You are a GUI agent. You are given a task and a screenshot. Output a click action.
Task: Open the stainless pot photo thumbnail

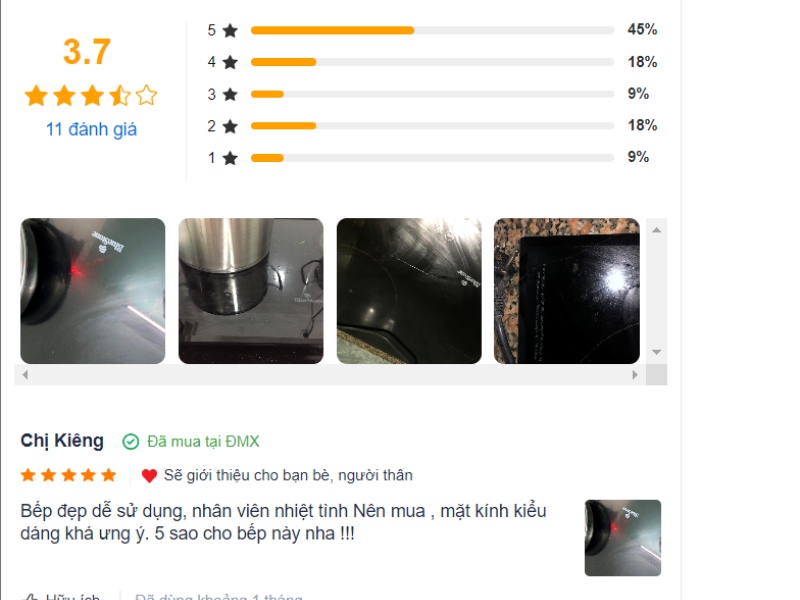[251, 291]
